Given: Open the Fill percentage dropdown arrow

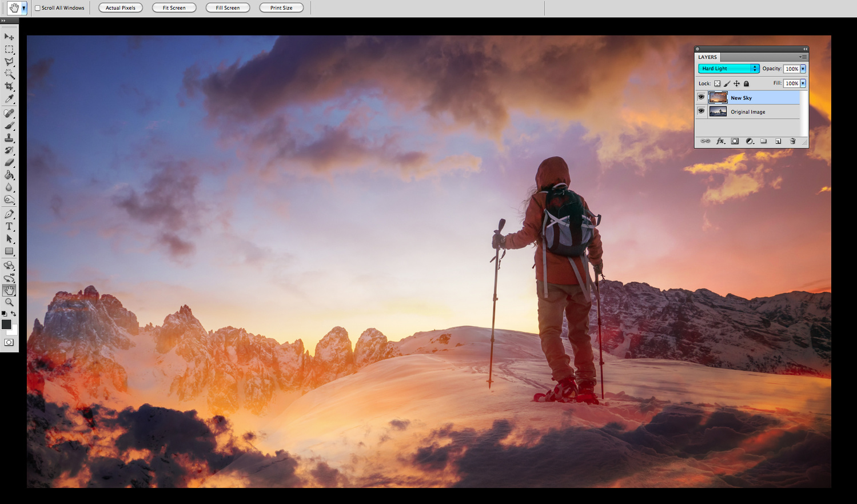Looking at the screenshot, I should (x=803, y=83).
